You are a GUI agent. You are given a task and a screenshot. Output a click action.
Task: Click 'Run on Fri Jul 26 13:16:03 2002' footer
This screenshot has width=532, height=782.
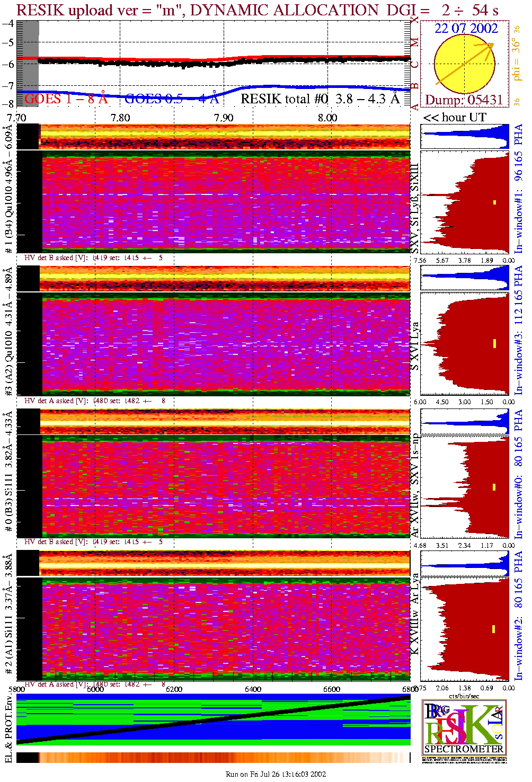pyautogui.click(x=276, y=774)
